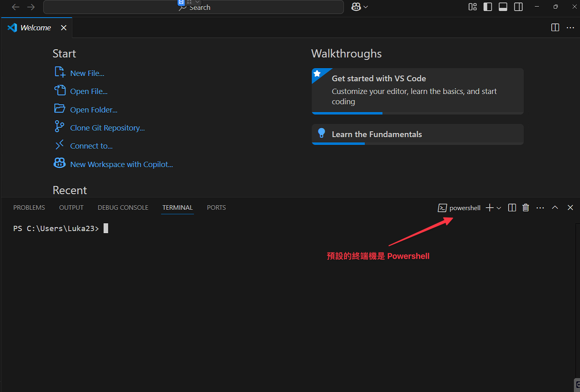580x392 pixels.
Task: Switch to the PROBLEMS tab
Action: [29, 208]
